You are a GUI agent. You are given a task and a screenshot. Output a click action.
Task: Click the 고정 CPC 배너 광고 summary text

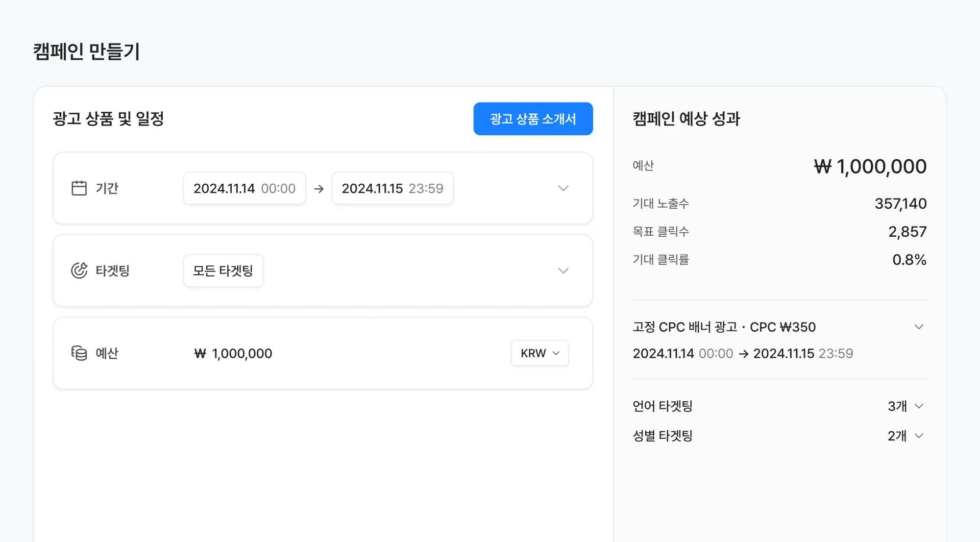click(724, 327)
